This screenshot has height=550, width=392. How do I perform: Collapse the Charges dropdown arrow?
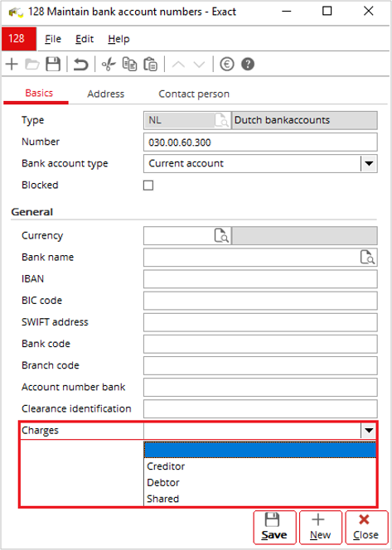pos(369,431)
